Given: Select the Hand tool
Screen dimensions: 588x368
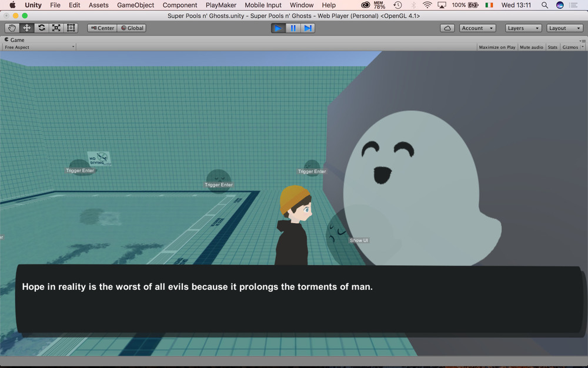Looking at the screenshot, I should (x=12, y=28).
